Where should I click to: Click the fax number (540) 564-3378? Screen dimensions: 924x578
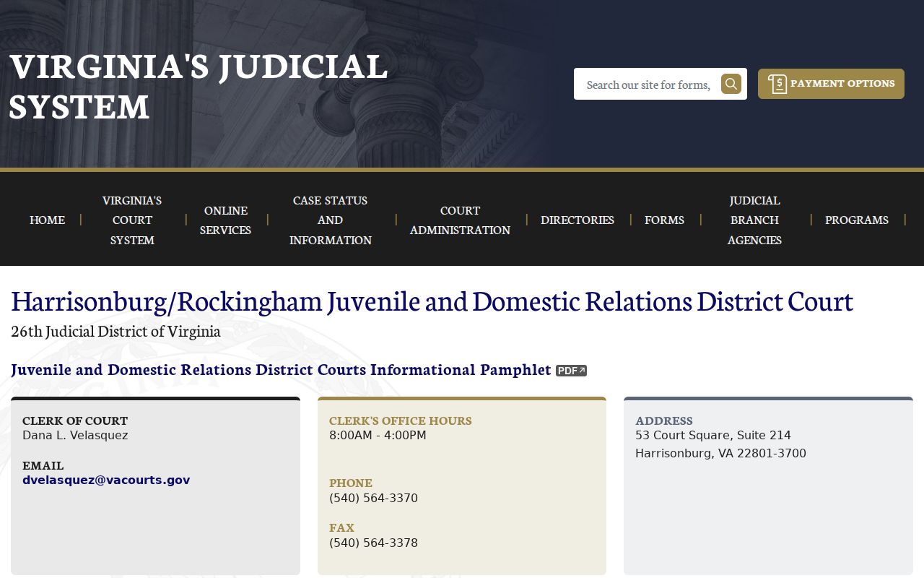[x=373, y=543]
